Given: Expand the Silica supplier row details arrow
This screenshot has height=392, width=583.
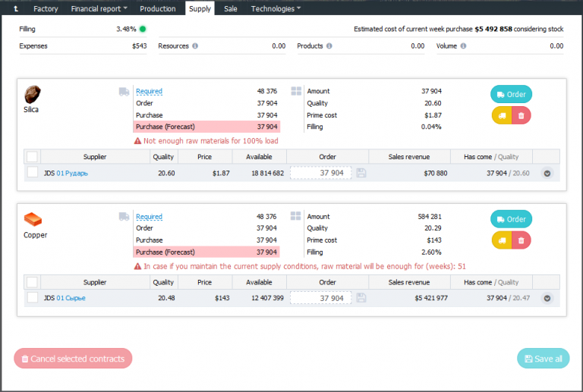Looking at the screenshot, I should (547, 173).
